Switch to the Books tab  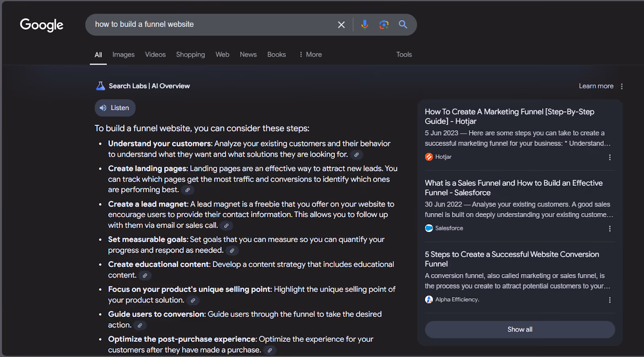(277, 54)
